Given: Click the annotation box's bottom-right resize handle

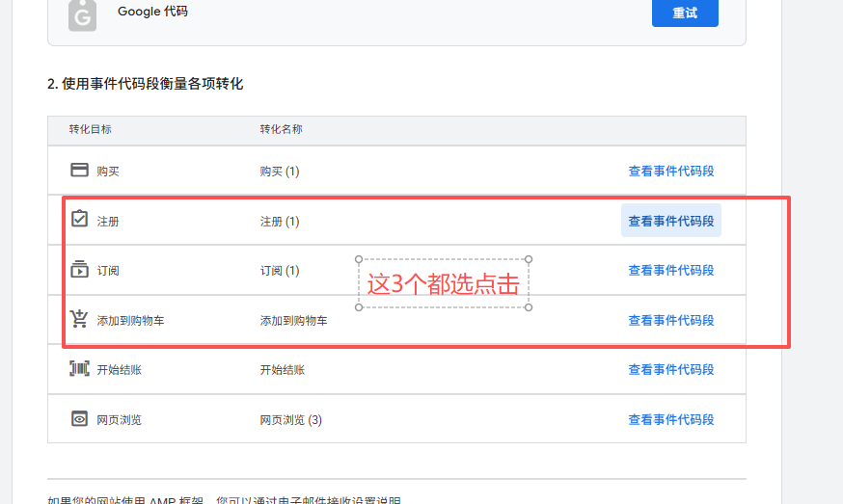Looking at the screenshot, I should pyautogui.click(x=529, y=308).
